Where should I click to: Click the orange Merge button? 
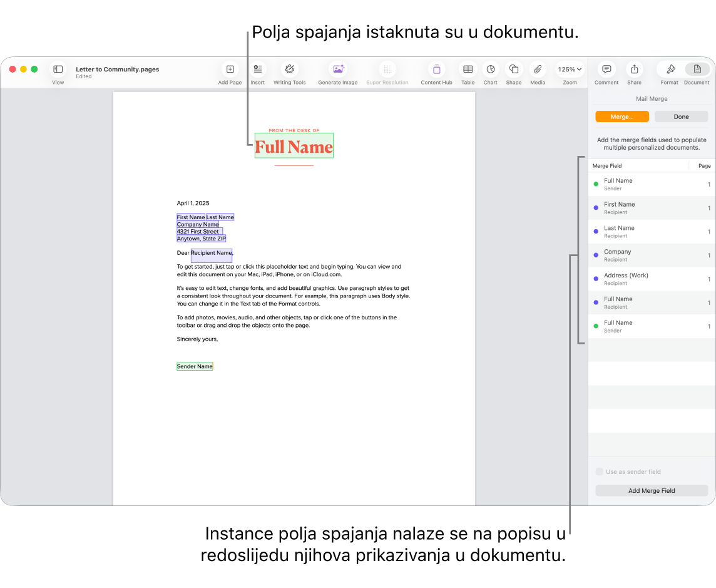pyautogui.click(x=621, y=116)
